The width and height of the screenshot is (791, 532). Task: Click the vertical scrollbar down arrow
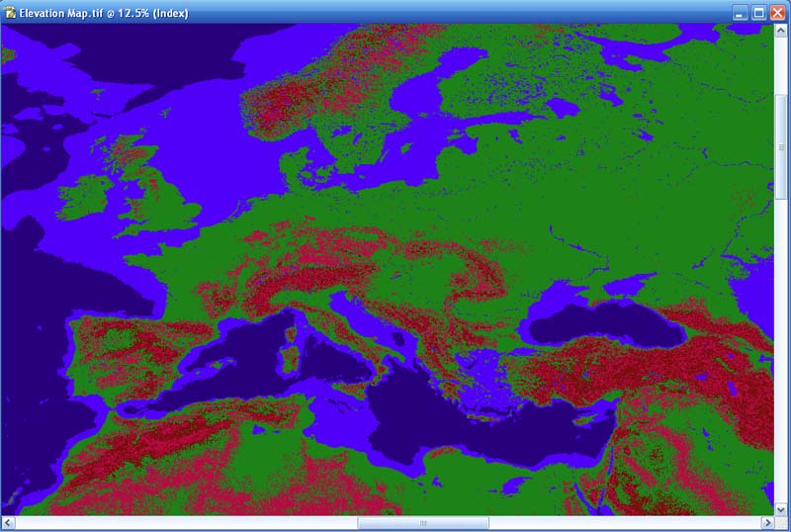(x=781, y=507)
